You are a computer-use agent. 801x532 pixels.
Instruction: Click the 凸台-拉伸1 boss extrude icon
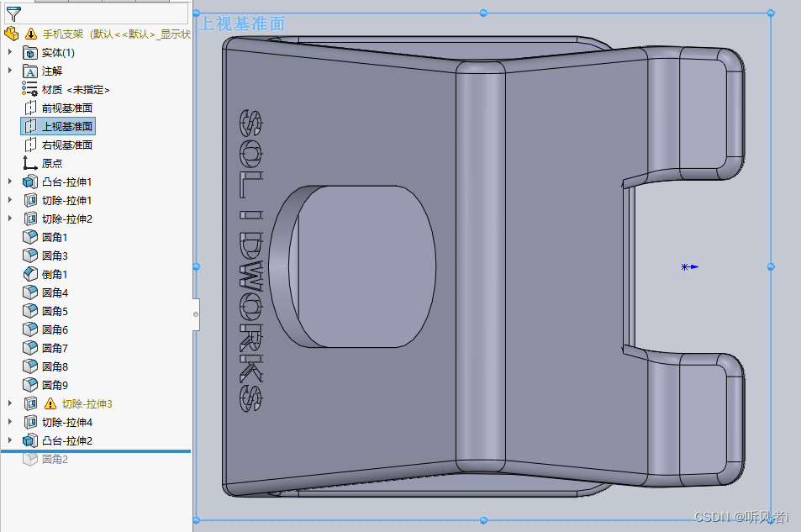[x=30, y=182]
